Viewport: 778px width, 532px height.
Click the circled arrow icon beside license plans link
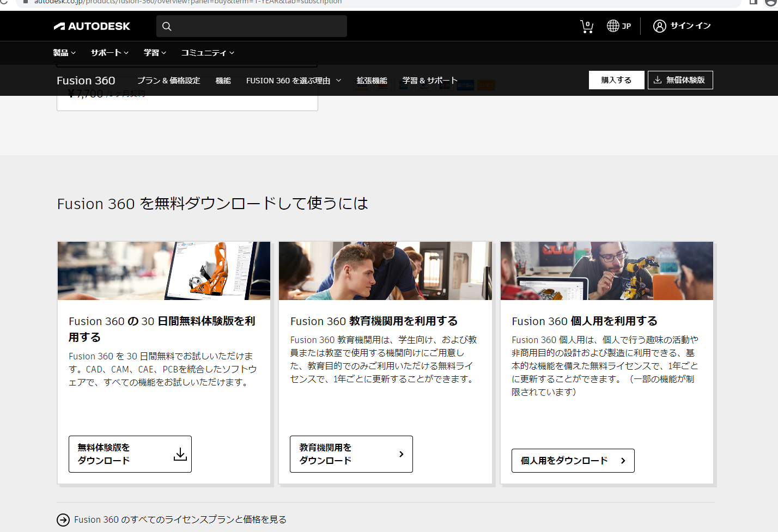[x=63, y=520]
